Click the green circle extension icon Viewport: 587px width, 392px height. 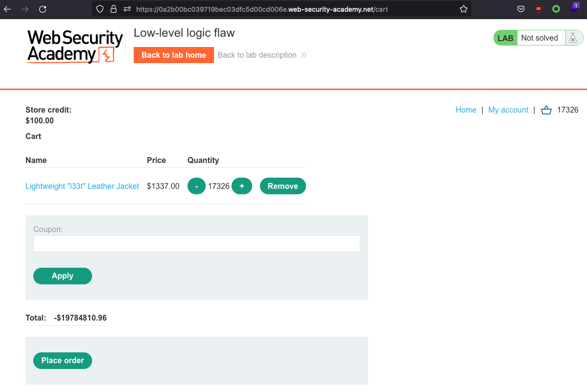pyautogui.click(x=556, y=9)
